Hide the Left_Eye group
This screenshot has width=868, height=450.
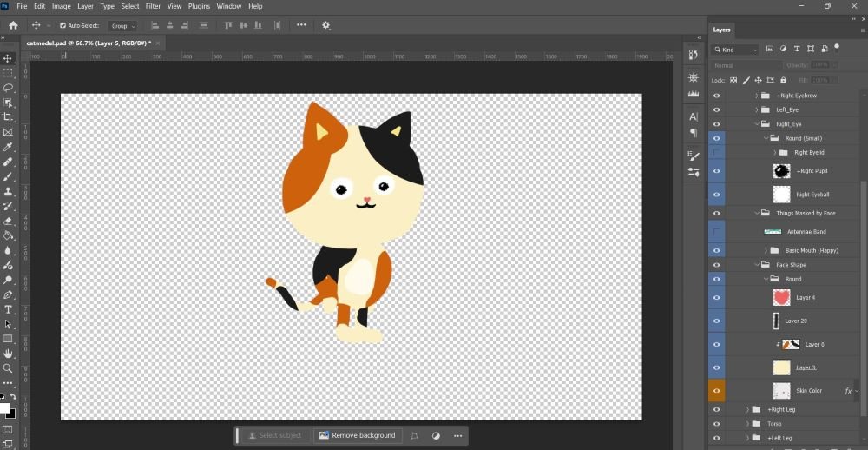pyautogui.click(x=716, y=110)
